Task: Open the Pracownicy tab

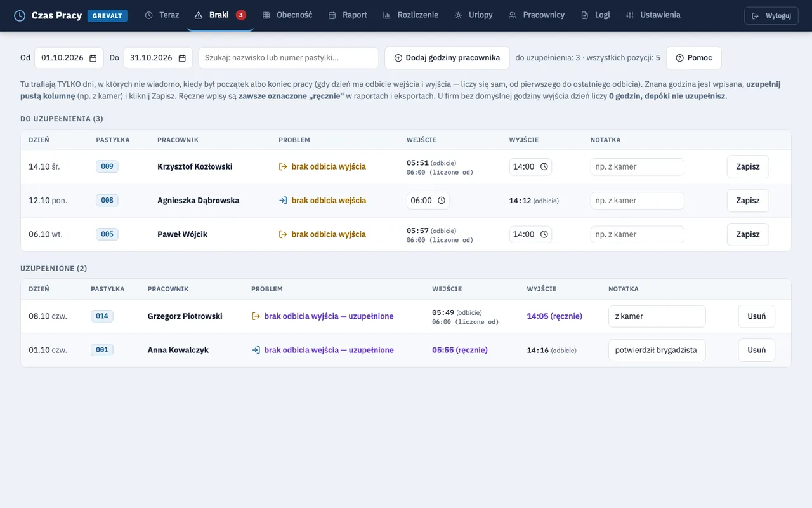Action: pyautogui.click(x=537, y=15)
